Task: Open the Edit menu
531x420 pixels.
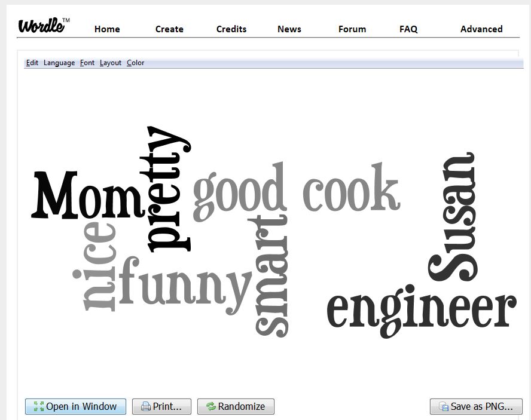Action: [x=32, y=63]
